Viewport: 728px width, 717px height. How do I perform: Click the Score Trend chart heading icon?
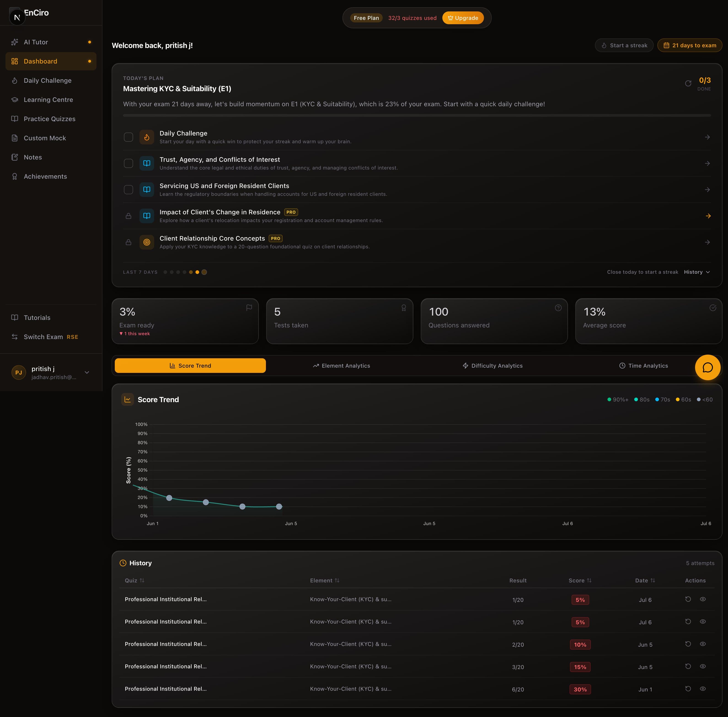pyautogui.click(x=127, y=400)
